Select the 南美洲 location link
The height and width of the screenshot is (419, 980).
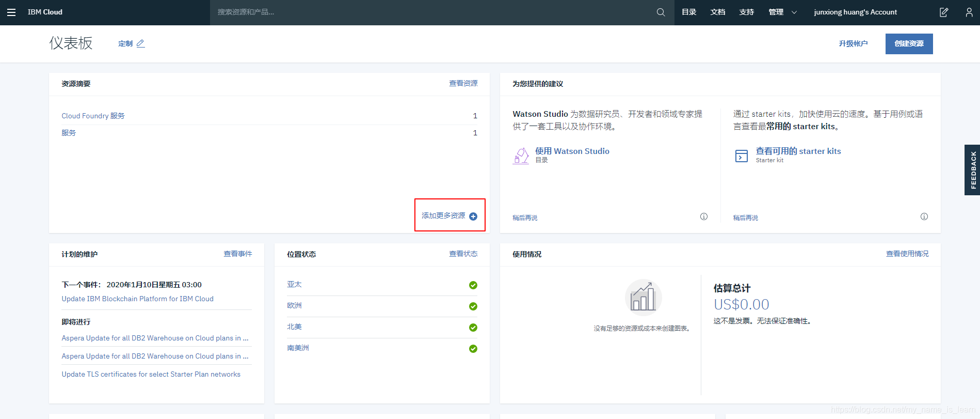tap(298, 348)
